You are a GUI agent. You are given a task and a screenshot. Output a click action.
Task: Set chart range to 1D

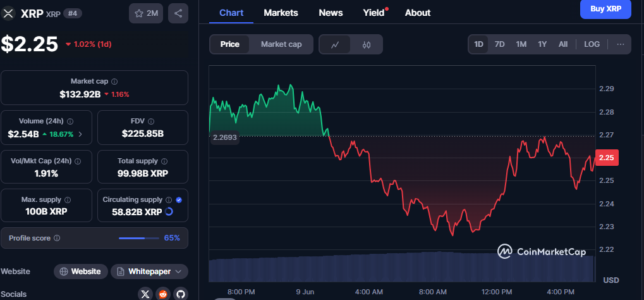[x=478, y=44]
